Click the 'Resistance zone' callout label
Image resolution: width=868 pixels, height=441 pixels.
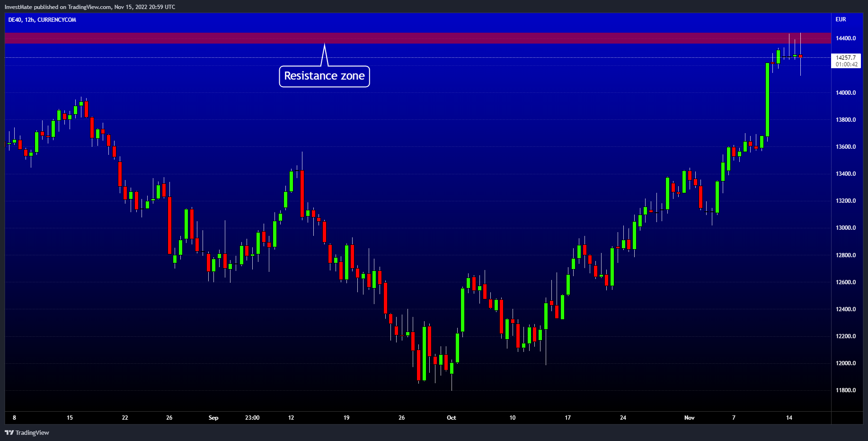point(324,76)
